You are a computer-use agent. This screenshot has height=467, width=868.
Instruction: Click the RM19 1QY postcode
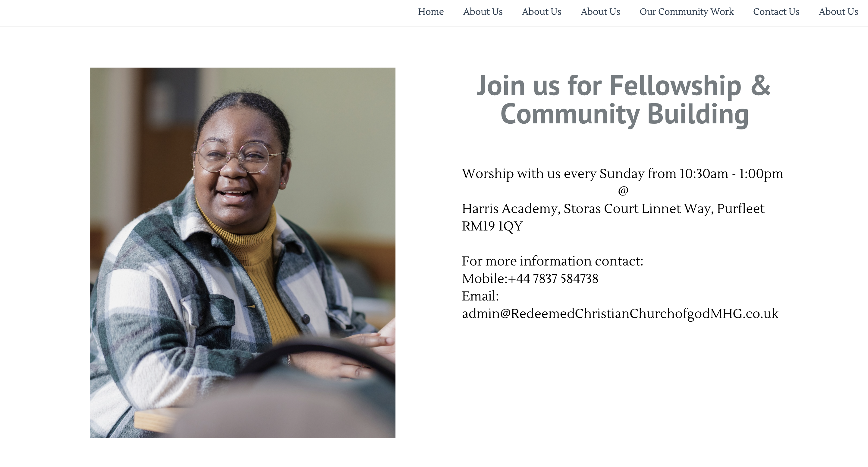[492, 226]
